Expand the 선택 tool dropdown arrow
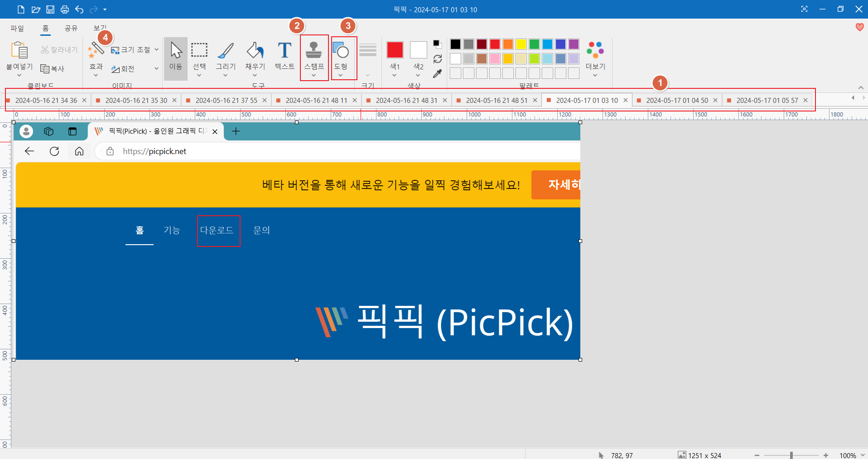The image size is (868, 459). coord(199,75)
